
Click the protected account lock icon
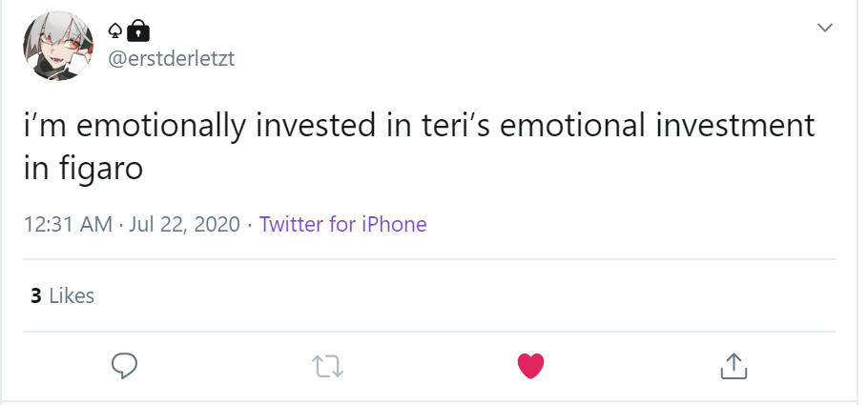click(139, 31)
